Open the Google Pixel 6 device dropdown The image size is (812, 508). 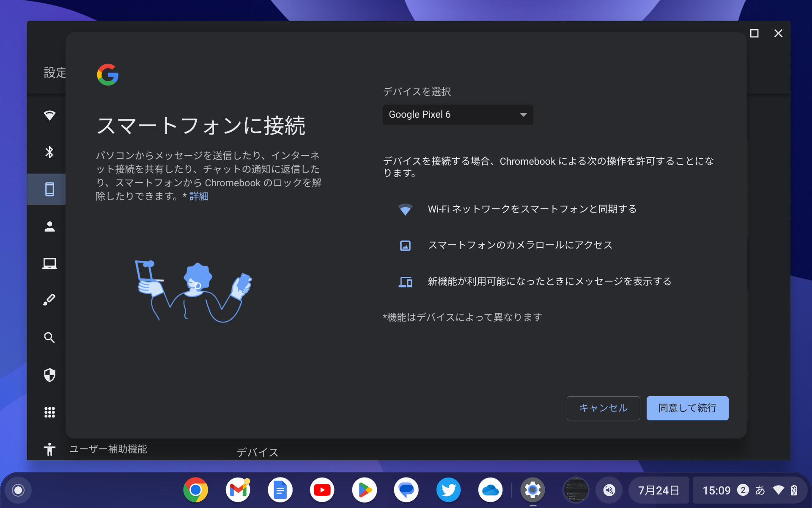coord(458,115)
